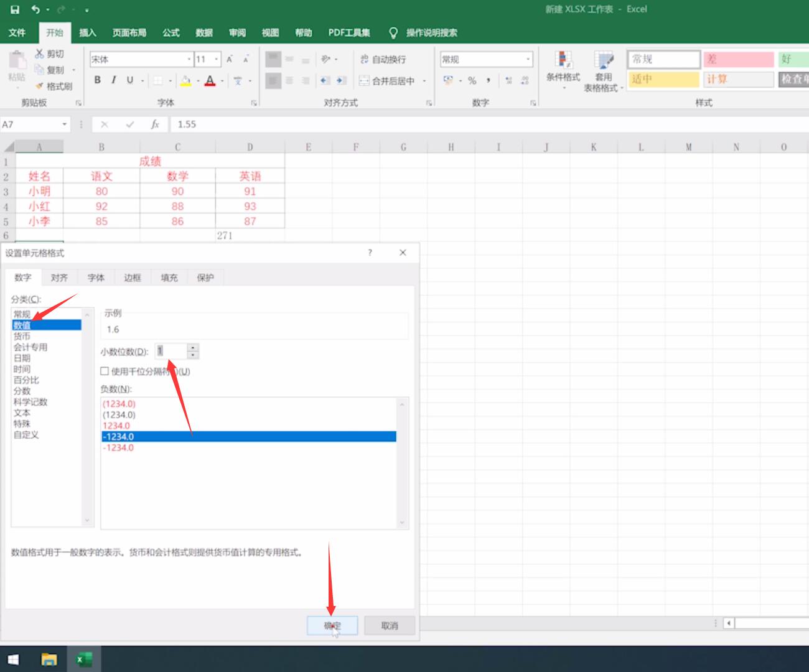The image size is (809, 672).
Task: Open the number format dropdown (常规)
Action: coord(528,59)
